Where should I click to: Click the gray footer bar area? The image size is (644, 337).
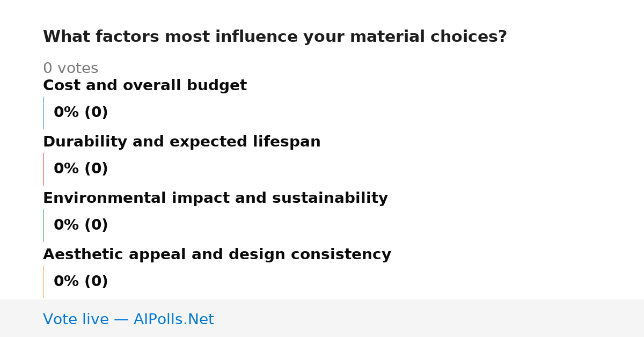point(322,318)
